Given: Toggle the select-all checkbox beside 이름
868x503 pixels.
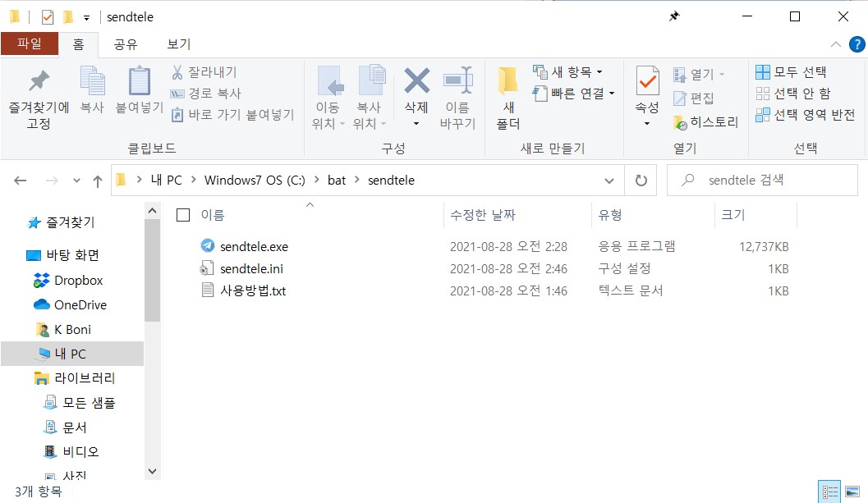Looking at the screenshot, I should coord(183,215).
